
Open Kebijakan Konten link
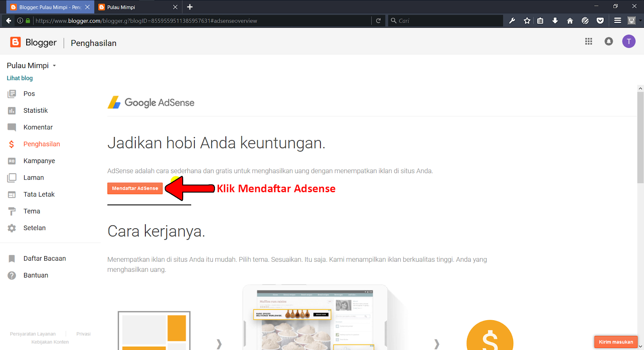(x=50, y=342)
